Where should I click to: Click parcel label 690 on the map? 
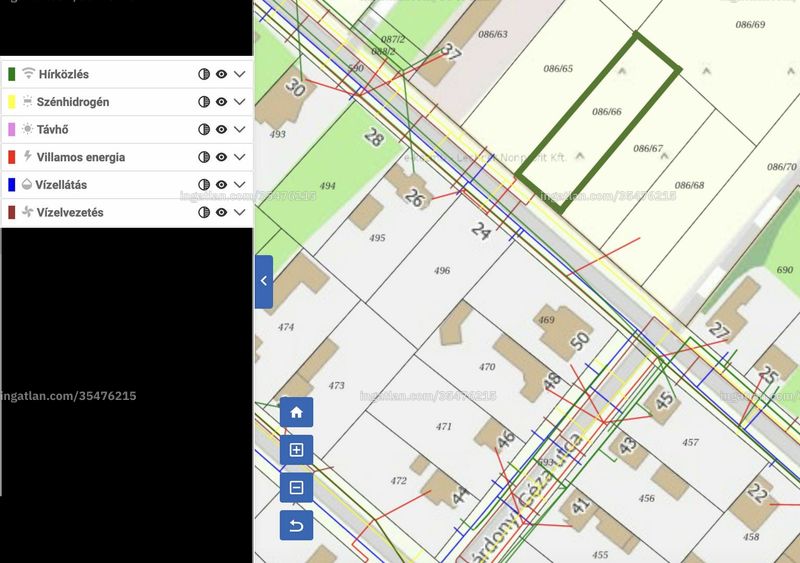pos(785,270)
